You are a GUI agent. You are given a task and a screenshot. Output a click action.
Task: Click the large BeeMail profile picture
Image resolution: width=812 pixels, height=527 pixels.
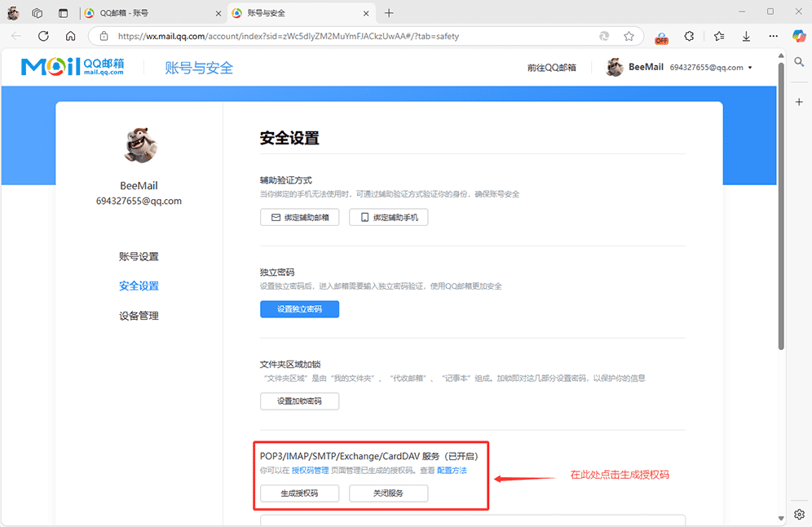[x=139, y=144]
